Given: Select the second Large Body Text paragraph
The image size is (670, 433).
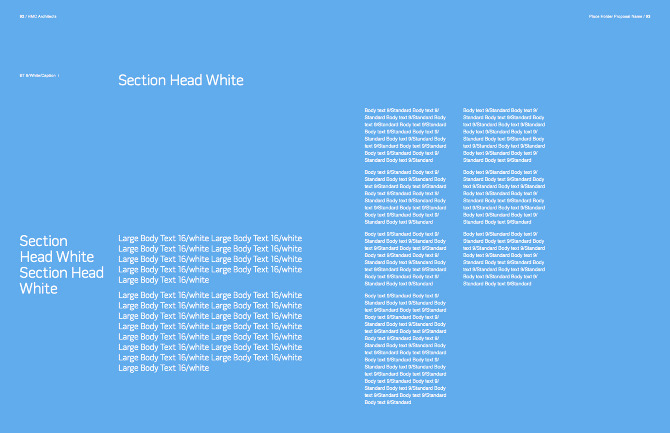Looking at the screenshot, I should (210, 331).
